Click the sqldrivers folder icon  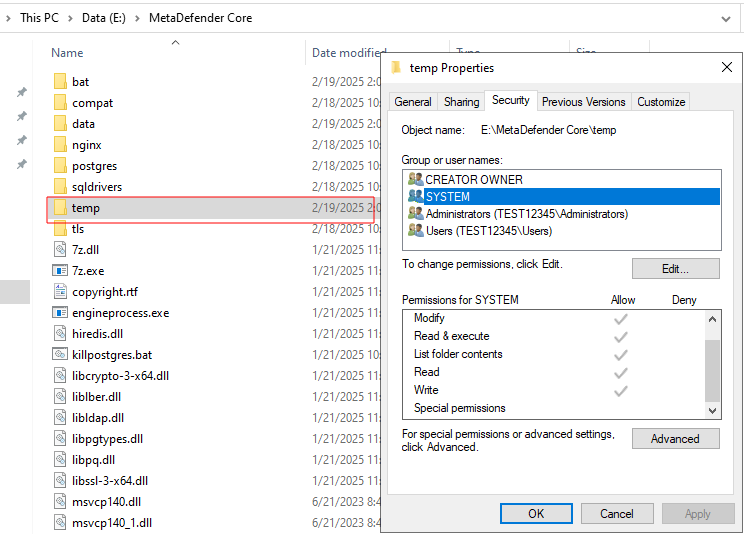coord(60,186)
